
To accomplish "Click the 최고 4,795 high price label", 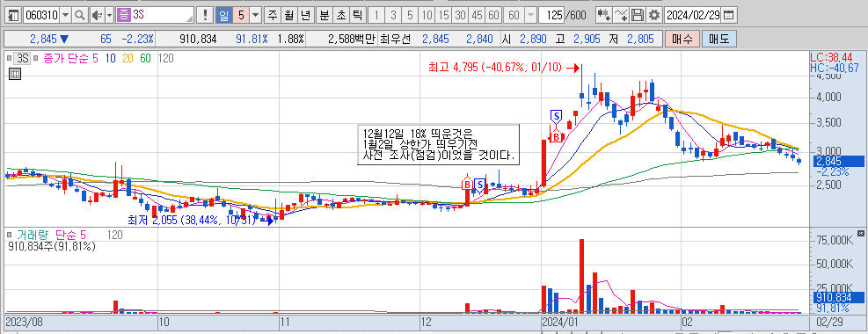I will [x=495, y=68].
